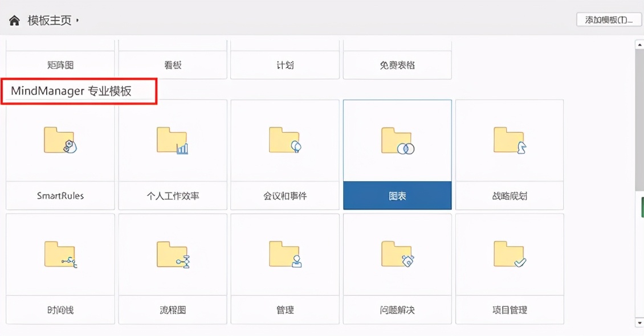Image resolution: width=644 pixels, height=336 pixels.
Task: Click the 模板主页 breadcrumb label
Action: 49,19
